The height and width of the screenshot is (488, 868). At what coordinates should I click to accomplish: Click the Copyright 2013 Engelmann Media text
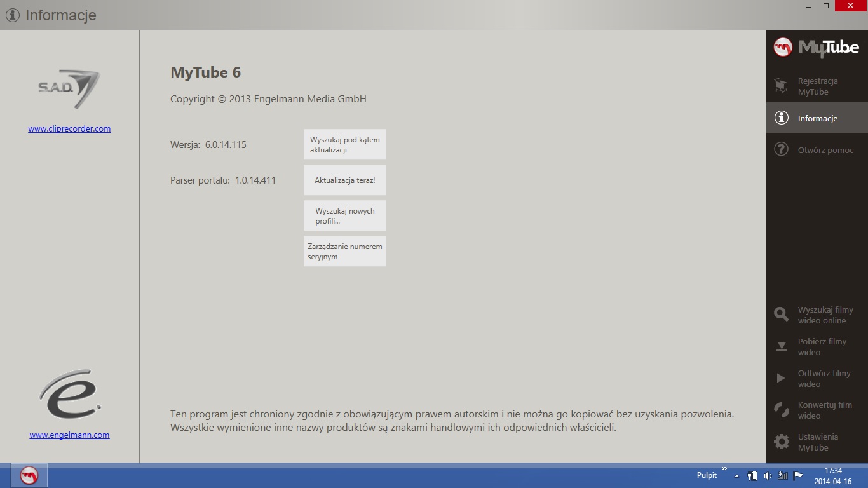coord(268,99)
